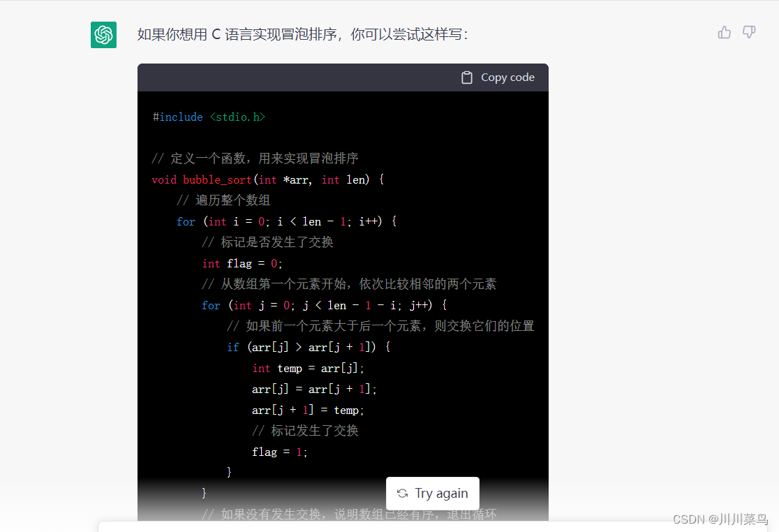Click the 'if (arr[j] > arr[j + 1])' line
Viewport: 779px width, 532px height.
[309, 347]
